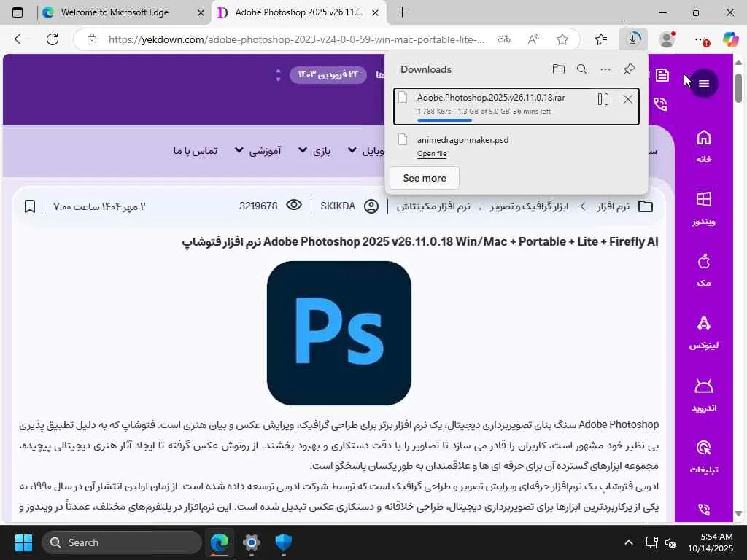Open نرم افزار breadcrumb link

coord(613,206)
